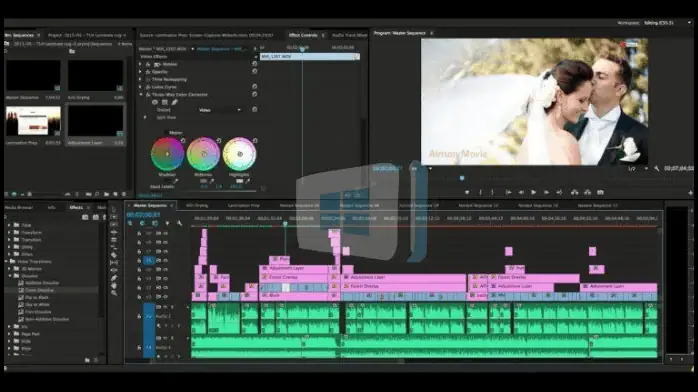
Task: Select the Track Select tool
Action: tap(114, 217)
